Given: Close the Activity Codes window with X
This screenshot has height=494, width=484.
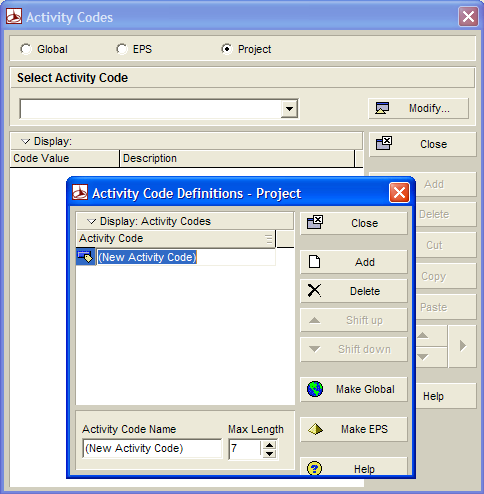Looking at the screenshot, I should pos(468,16).
